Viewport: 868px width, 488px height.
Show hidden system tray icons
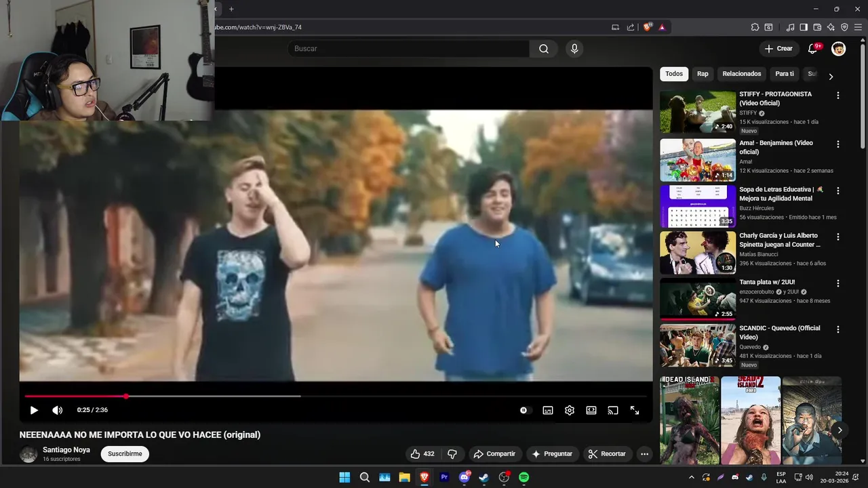point(692,477)
